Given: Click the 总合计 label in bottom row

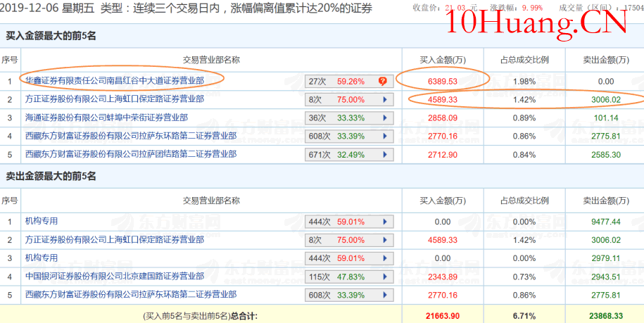Looking at the screenshot, I should click(244, 316).
